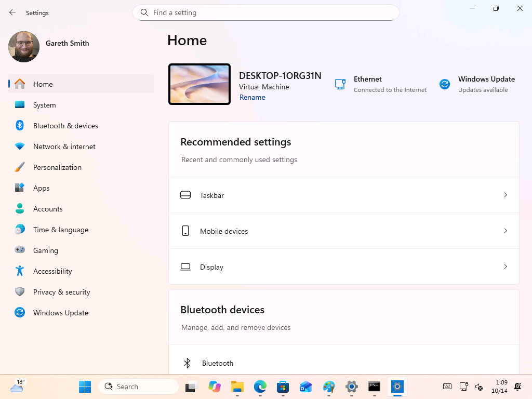The height and width of the screenshot is (399, 532).
Task: Click the search magnifier icon in Find a setting
Action: 144,12
